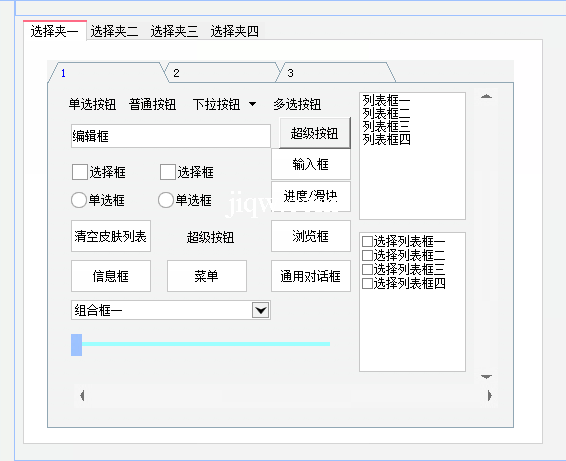Select the first 单选框 radio button
This screenshot has height=461, width=566.
pyautogui.click(x=79, y=200)
